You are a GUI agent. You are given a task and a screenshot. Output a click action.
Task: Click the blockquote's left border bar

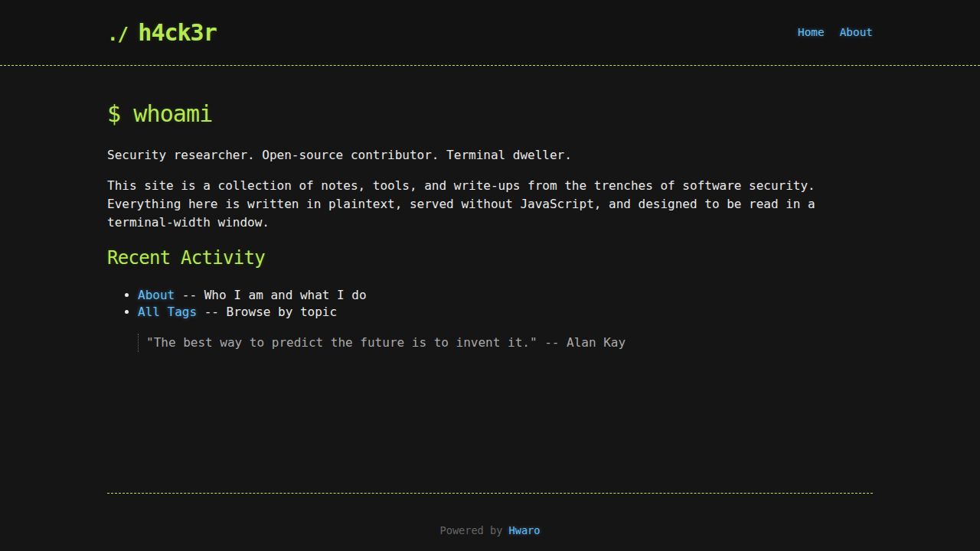139,342
